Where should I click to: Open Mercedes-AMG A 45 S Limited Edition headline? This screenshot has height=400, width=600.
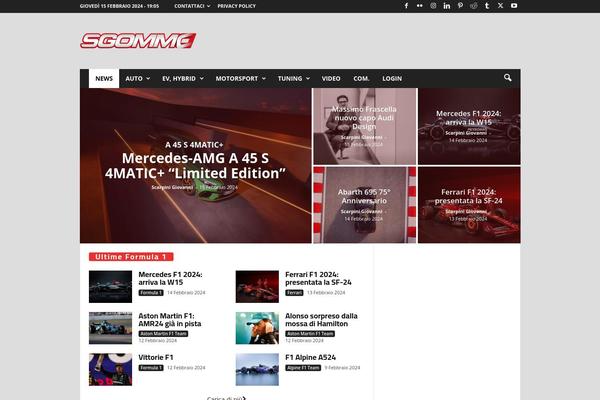(195, 166)
